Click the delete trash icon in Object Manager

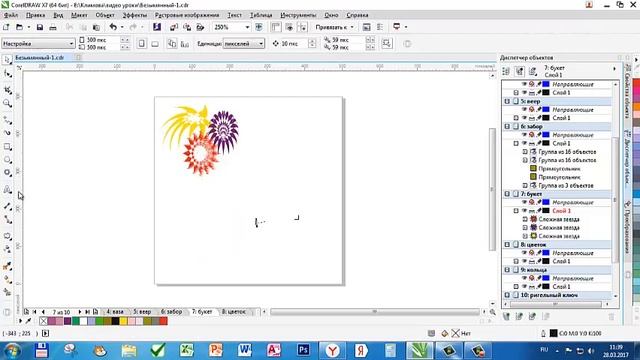611,316
